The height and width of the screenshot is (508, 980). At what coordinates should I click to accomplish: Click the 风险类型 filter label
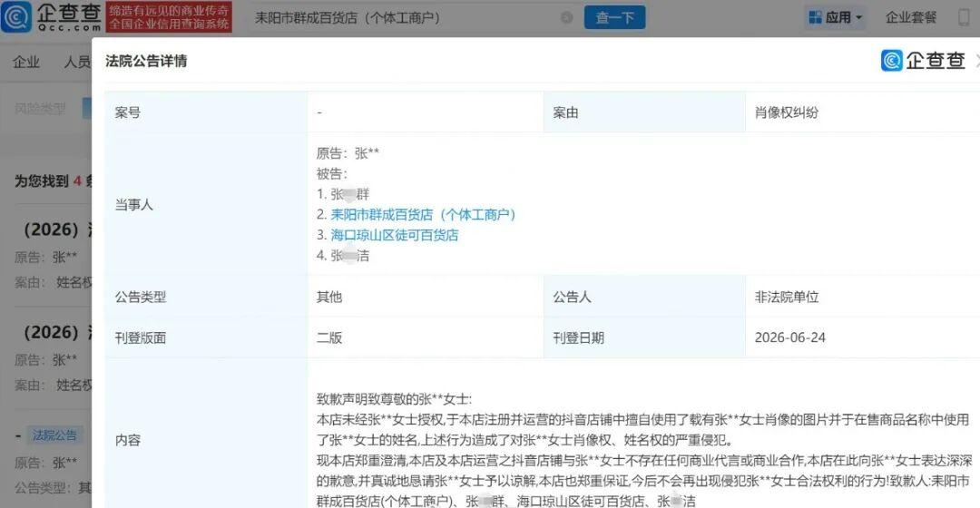pos(40,109)
